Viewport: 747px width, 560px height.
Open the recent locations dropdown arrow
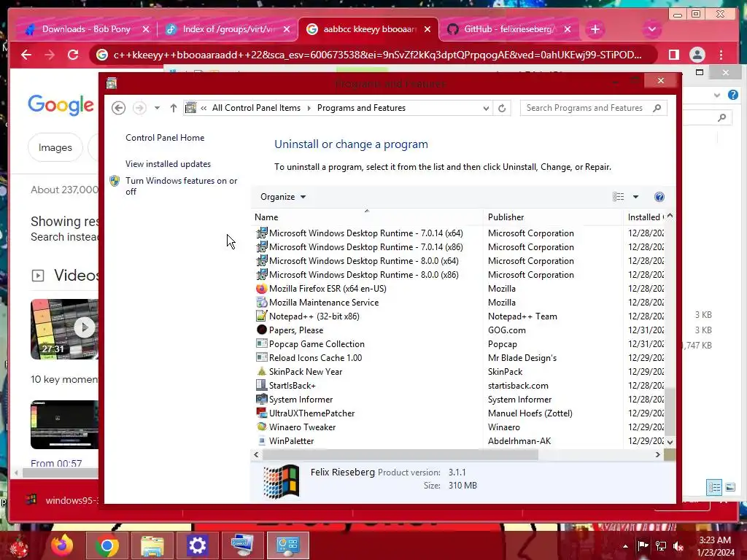click(157, 108)
